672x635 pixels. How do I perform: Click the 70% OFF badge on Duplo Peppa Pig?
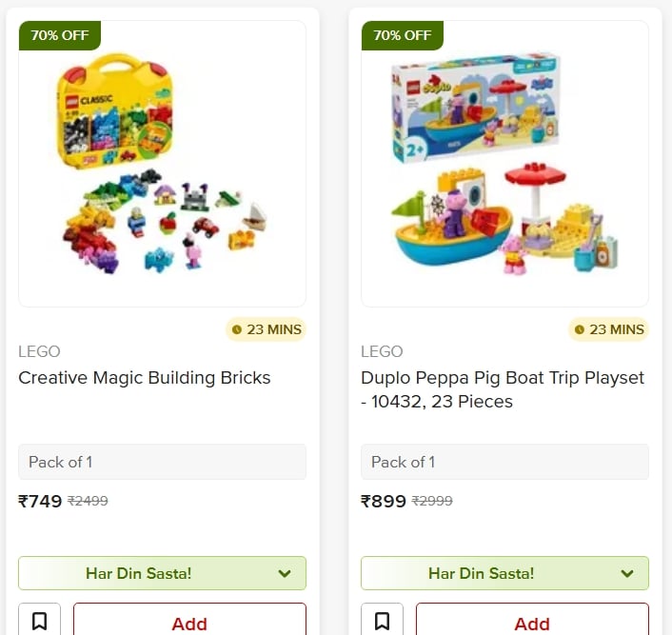pyautogui.click(x=403, y=35)
